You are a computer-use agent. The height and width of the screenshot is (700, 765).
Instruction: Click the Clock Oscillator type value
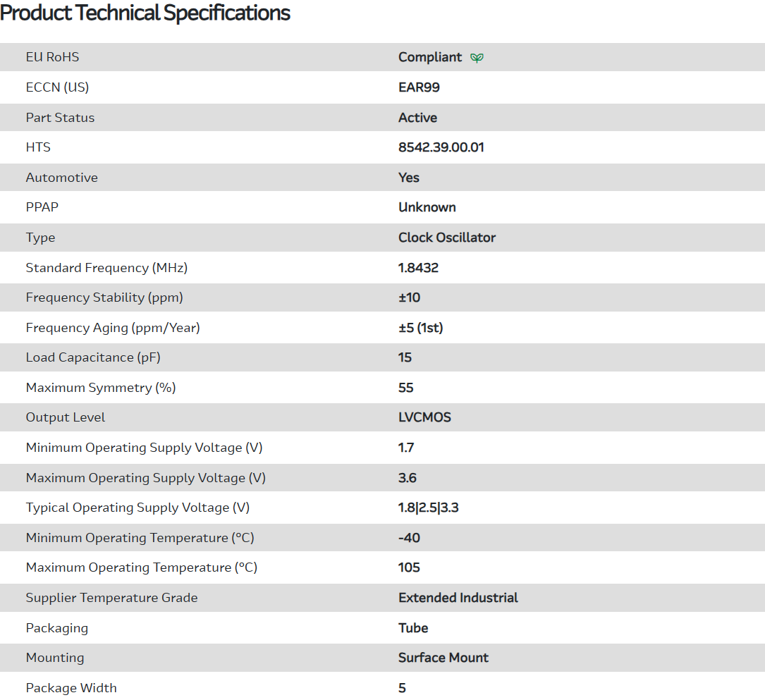click(446, 238)
